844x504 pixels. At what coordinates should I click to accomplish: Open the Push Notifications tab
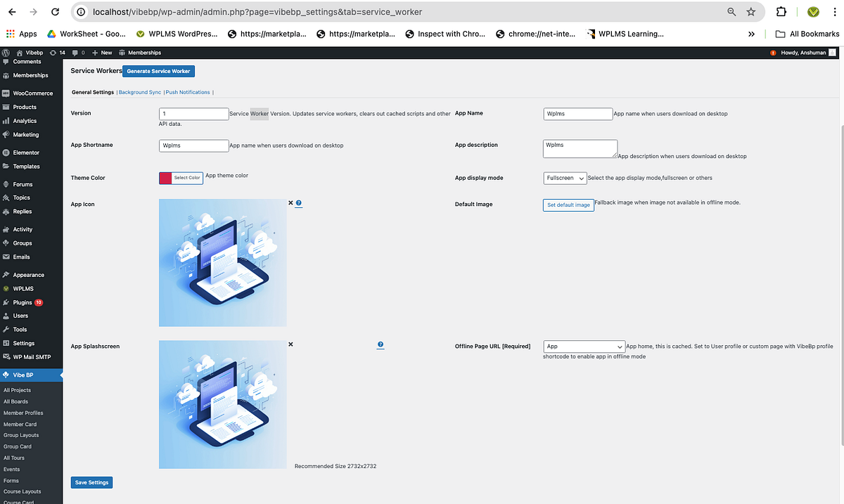[x=187, y=91]
